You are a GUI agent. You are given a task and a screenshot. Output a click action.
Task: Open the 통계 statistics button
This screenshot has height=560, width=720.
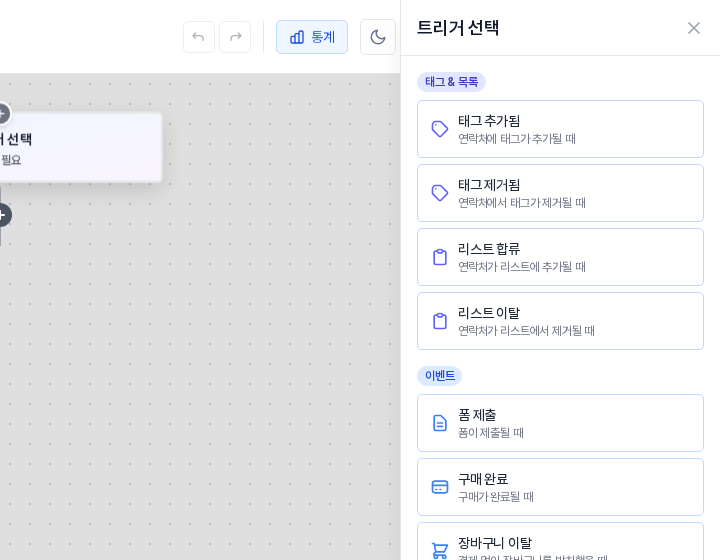click(312, 37)
